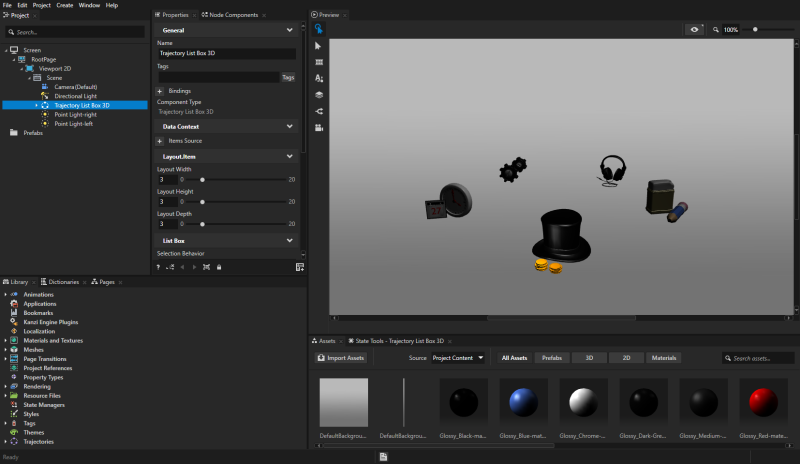
Task: Expand the Materials and Textures library item
Action: [5, 340]
